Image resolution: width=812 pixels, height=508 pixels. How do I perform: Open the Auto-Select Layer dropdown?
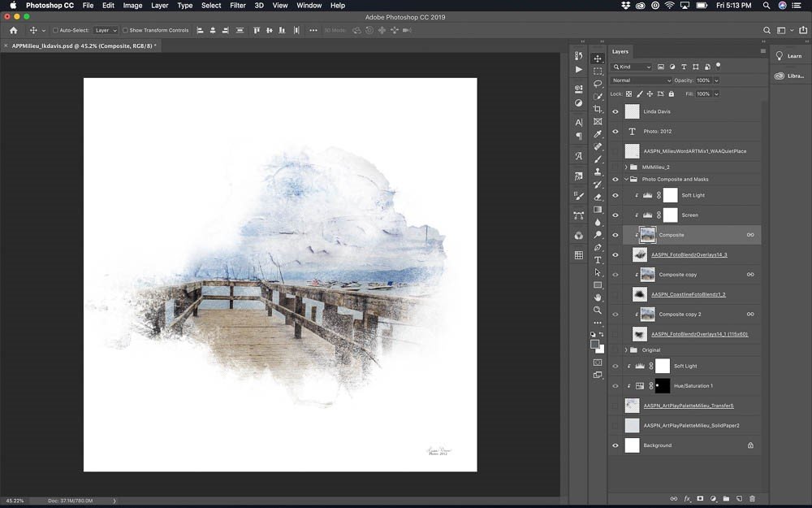click(x=106, y=31)
